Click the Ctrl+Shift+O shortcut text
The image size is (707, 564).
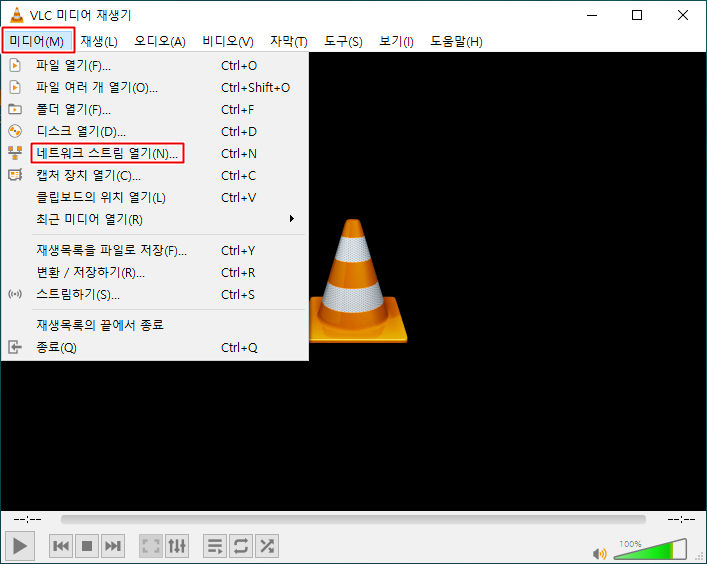click(x=256, y=87)
